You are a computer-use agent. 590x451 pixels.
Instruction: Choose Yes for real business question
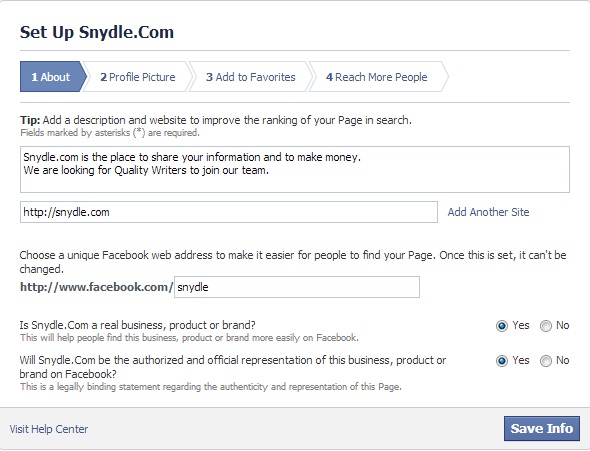pos(502,326)
